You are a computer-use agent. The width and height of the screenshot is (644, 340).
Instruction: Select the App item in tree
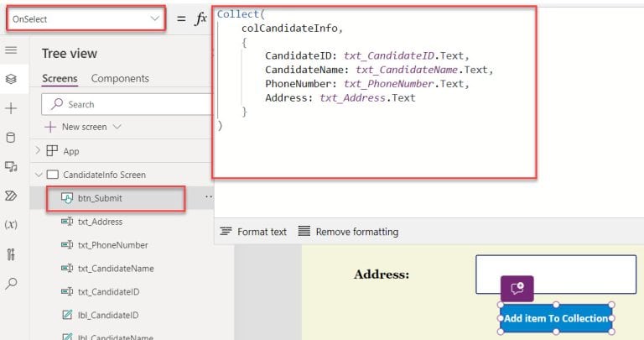(71, 151)
